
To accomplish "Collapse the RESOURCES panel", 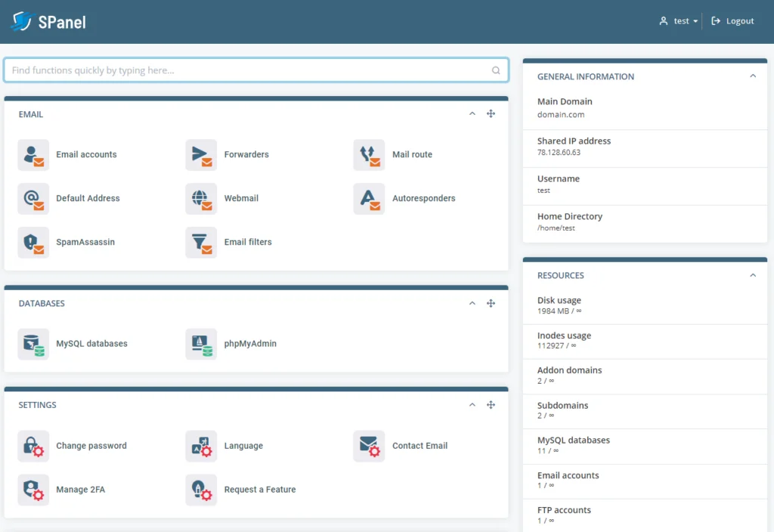I will (x=753, y=275).
